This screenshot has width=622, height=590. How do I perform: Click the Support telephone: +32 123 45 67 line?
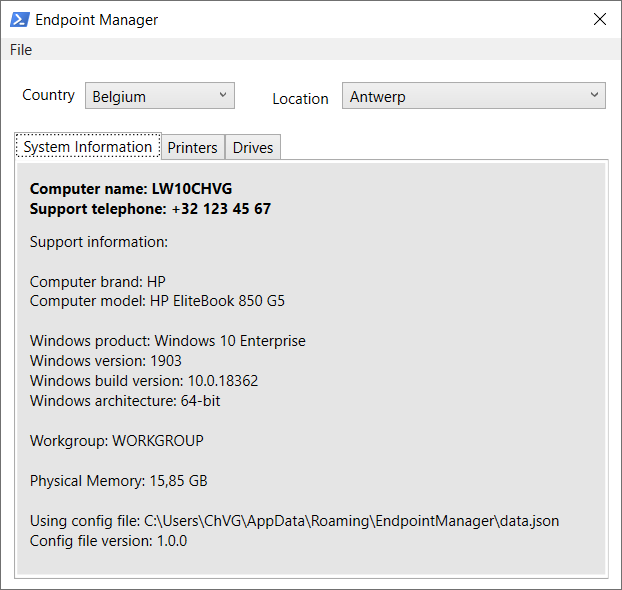pyautogui.click(x=150, y=209)
